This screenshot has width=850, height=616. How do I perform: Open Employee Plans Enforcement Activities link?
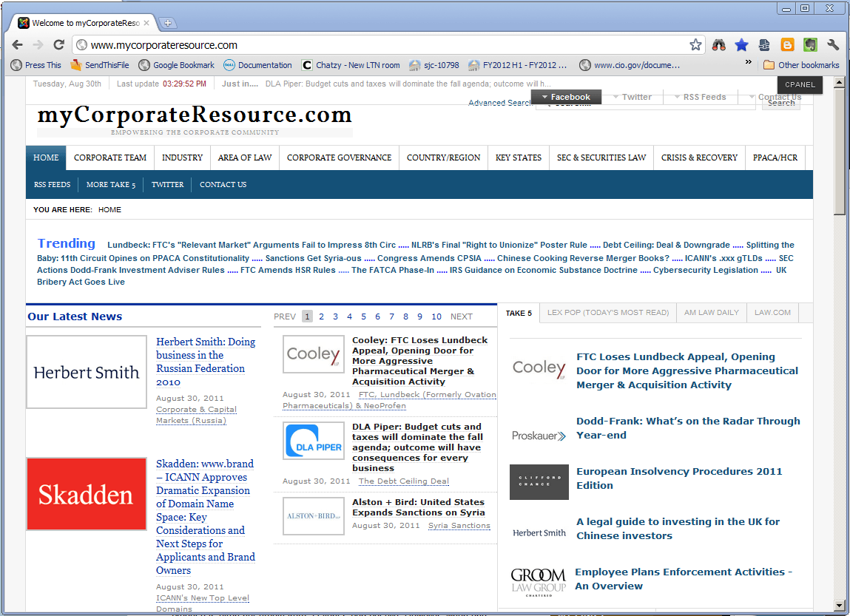point(684,578)
